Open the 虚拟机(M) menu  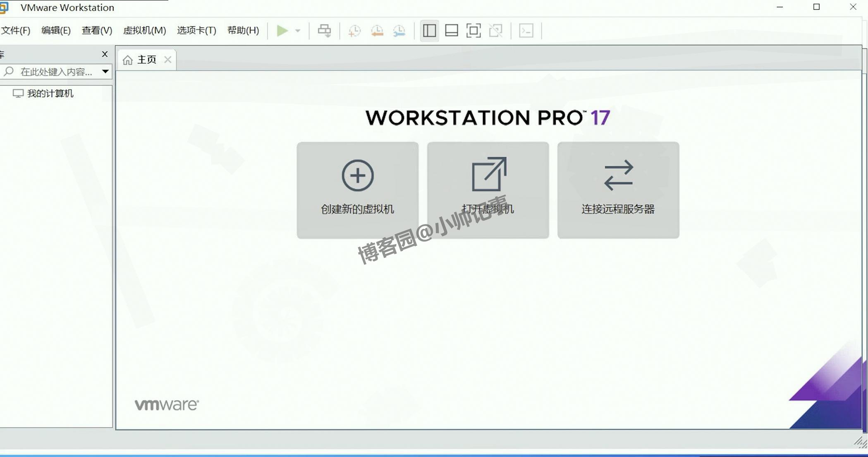[x=144, y=30]
